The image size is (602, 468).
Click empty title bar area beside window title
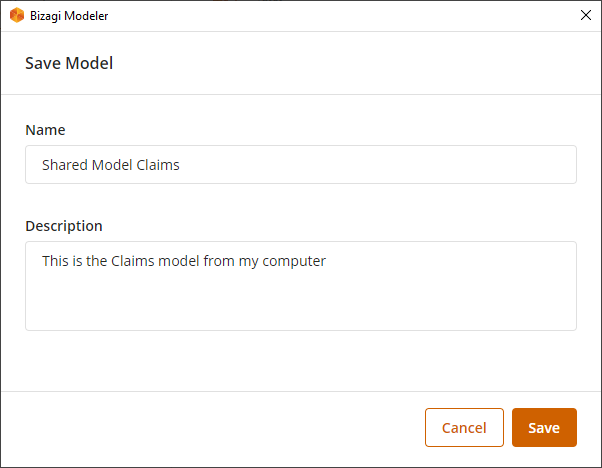click(x=342, y=16)
